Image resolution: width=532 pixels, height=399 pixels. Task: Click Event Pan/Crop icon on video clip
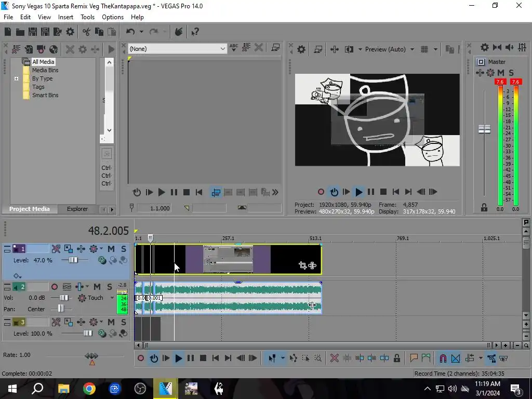[x=303, y=265]
